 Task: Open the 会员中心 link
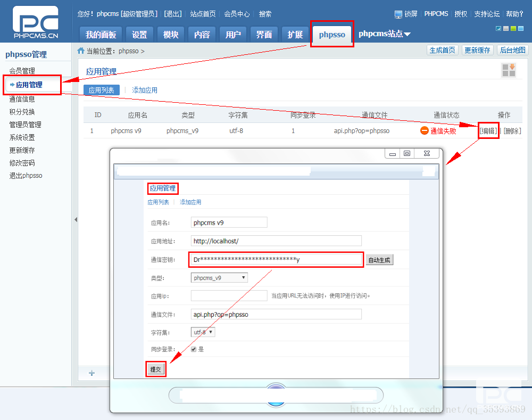click(x=237, y=14)
